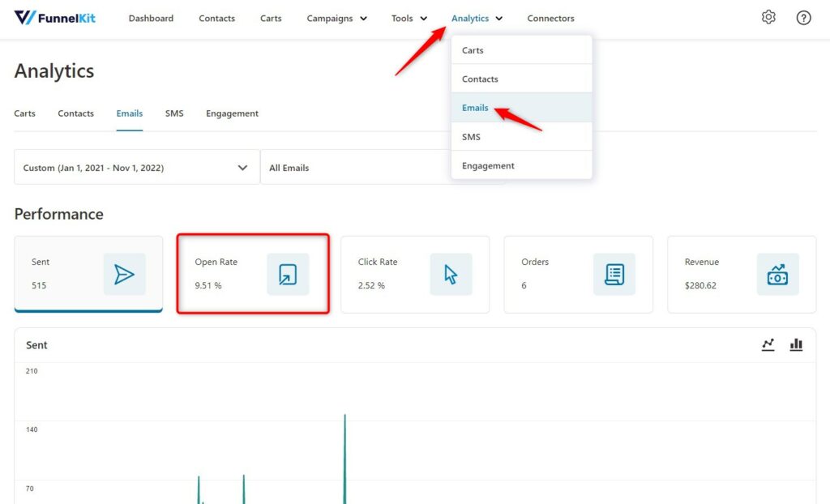Switch to the Carts analytics tab
The height and width of the screenshot is (504, 830).
[24, 113]
